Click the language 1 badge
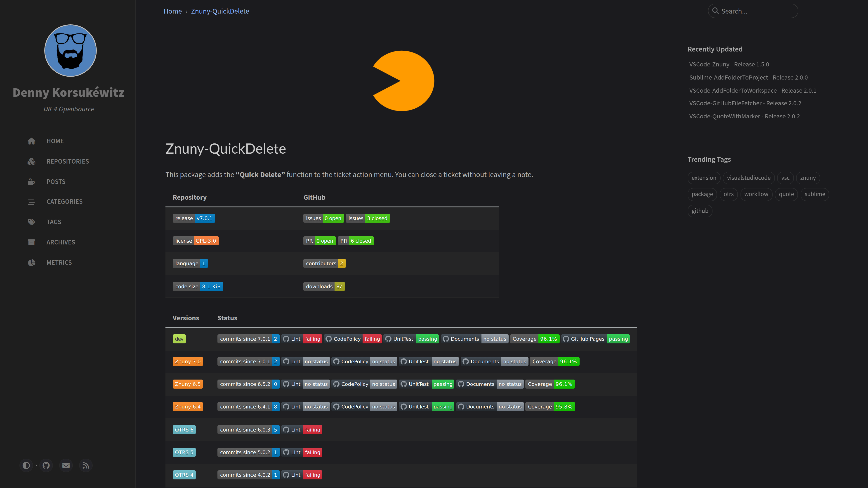This screenshot has width=868, height=488. coord(190,263)
